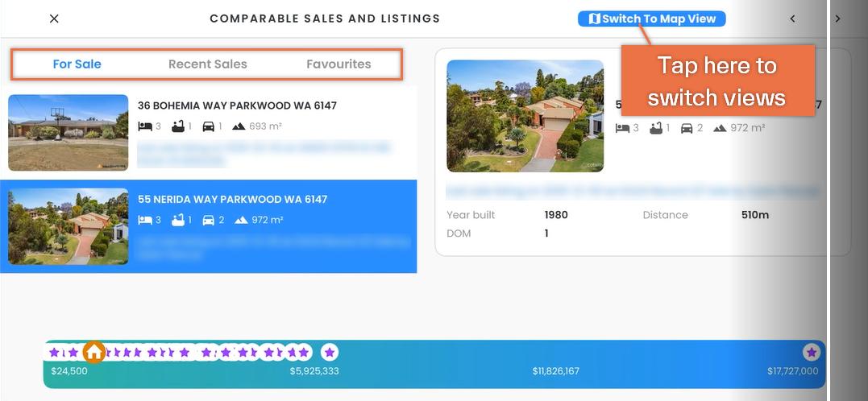The image size is (868, 401).
Task: Select the 55 Nerida Way Parkwood listing row
Action: [x=208, y=226]
